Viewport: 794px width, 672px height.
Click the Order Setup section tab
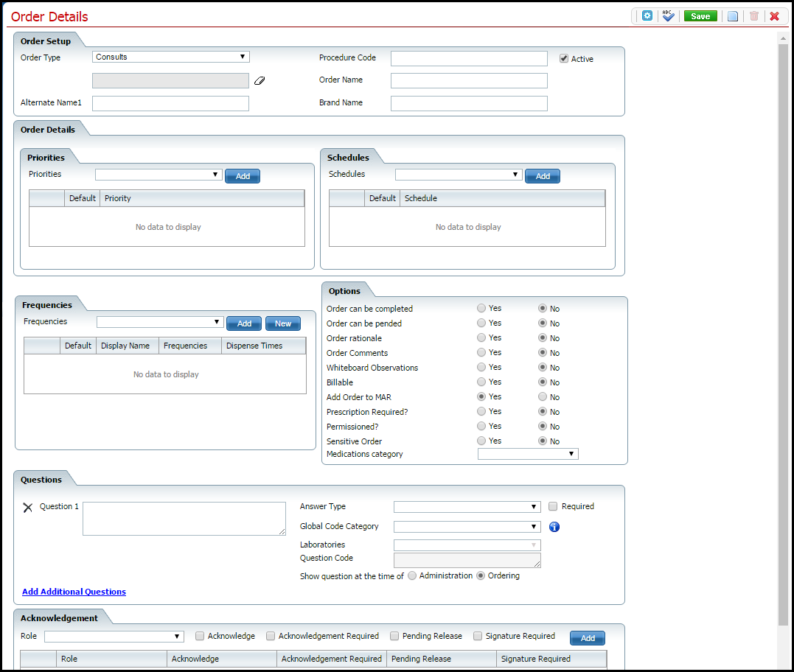(x=46, y=41)
